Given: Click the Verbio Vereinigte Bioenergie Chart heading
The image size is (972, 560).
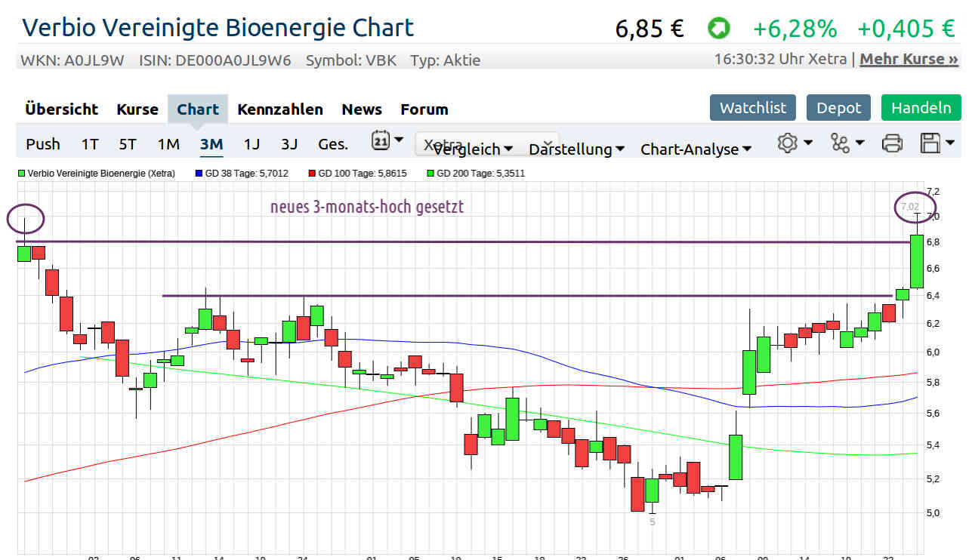Looking at the screenshot, I should pos(218,28).
